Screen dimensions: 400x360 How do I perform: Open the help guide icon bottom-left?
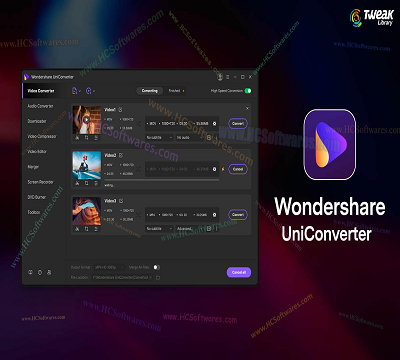click(x=30, y=273)
